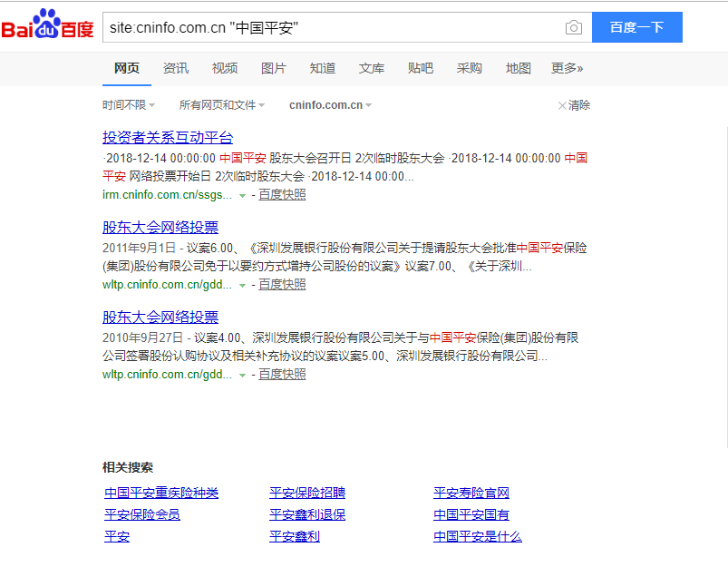Viewport: 728px width, 567px height.
Task: Click the 相关搜索 heading text
Action: pyautogui.click(x=128, y=467)
